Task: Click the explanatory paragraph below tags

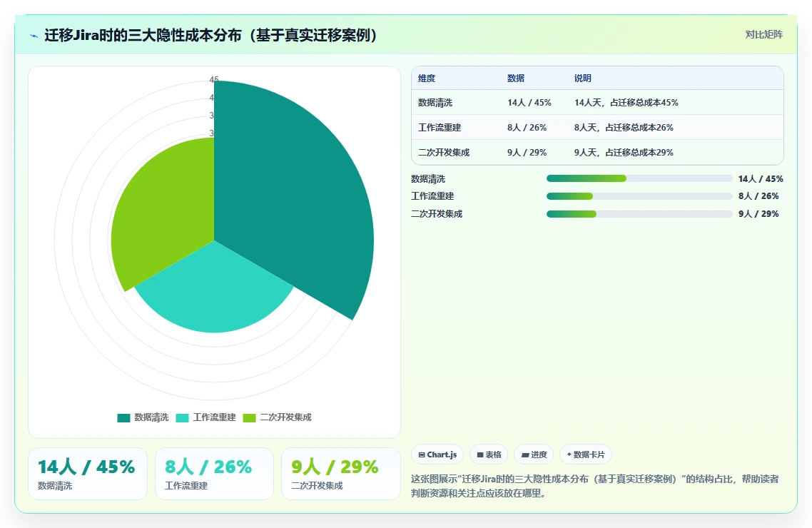Action: tap(594, 486)
